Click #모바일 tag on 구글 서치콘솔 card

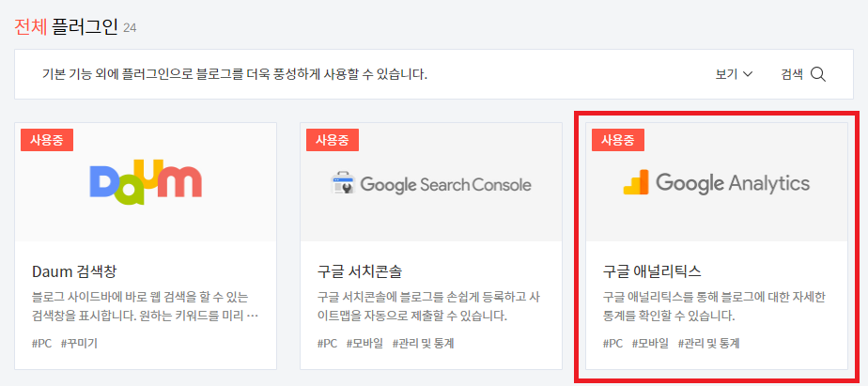(364, 344)
